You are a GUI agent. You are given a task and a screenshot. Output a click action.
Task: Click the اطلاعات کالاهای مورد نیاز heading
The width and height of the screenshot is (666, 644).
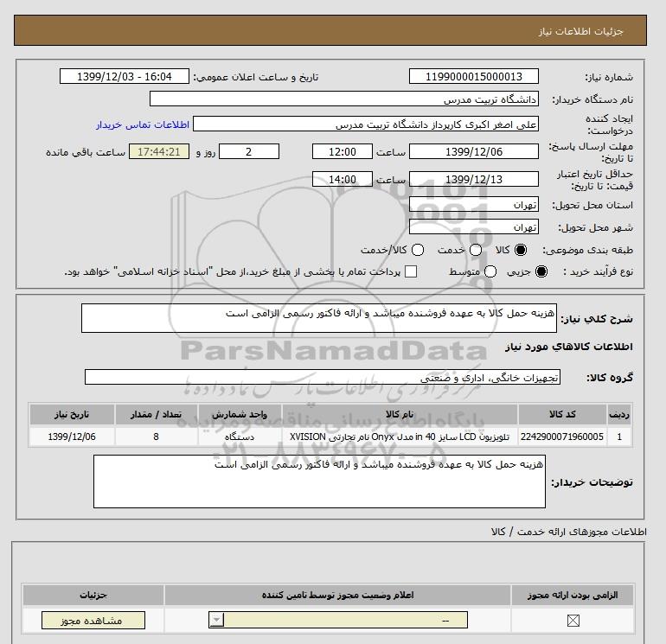click(569, 347)
